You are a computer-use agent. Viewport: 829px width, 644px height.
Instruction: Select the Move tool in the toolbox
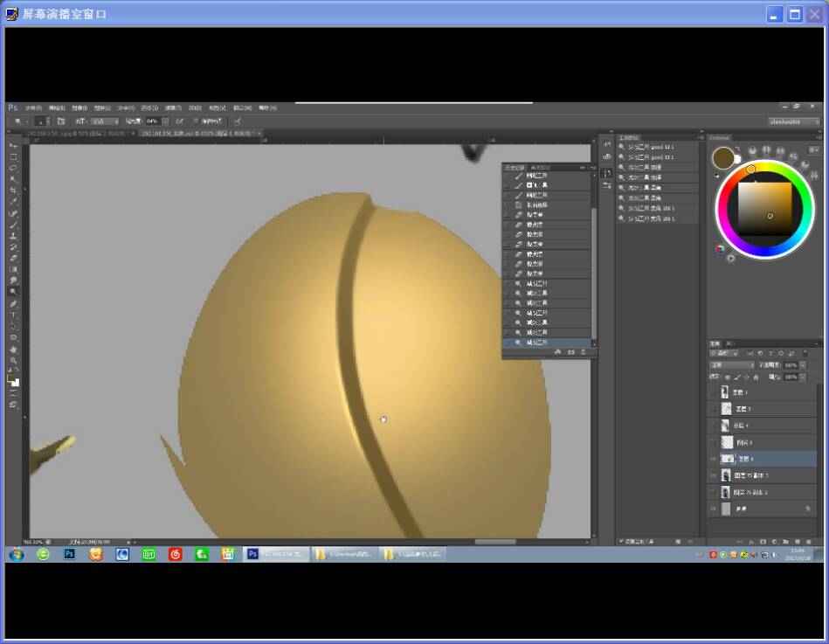tap(14, 146)
